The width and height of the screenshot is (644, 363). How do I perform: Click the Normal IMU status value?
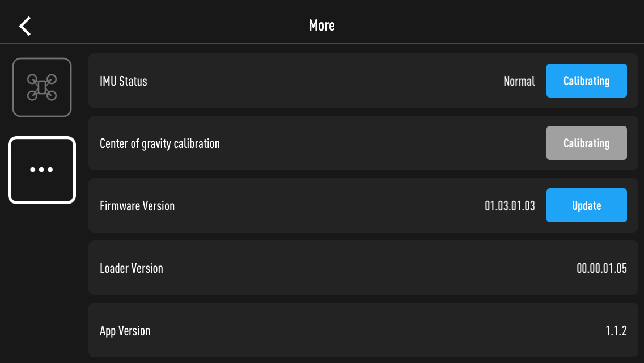pyautogui.click(x=519, y=81)
